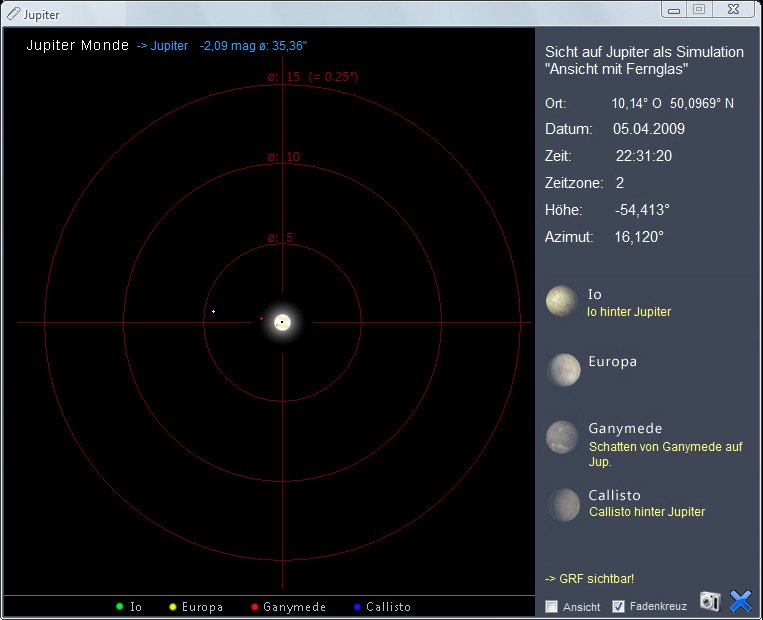The image size is (763, 620).
Task: Click the Io moon image
Action: [x=562, y=301]
